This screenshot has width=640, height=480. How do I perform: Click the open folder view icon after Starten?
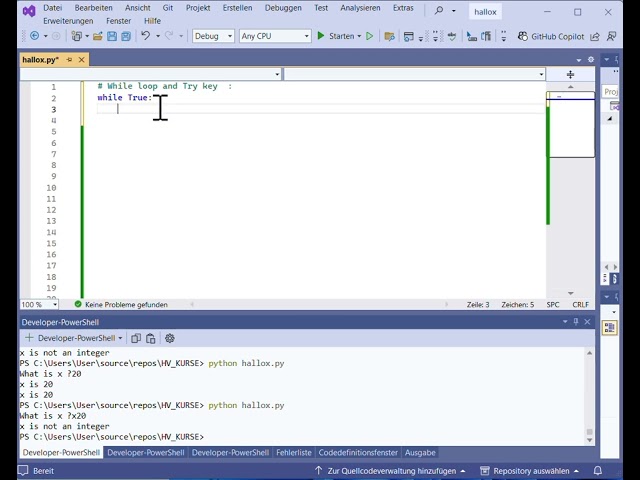[389, 36]
